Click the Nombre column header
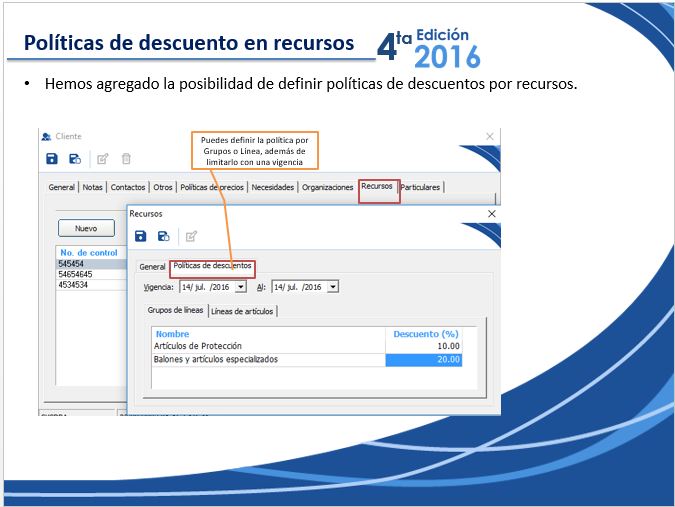 (x=172, y=334)
